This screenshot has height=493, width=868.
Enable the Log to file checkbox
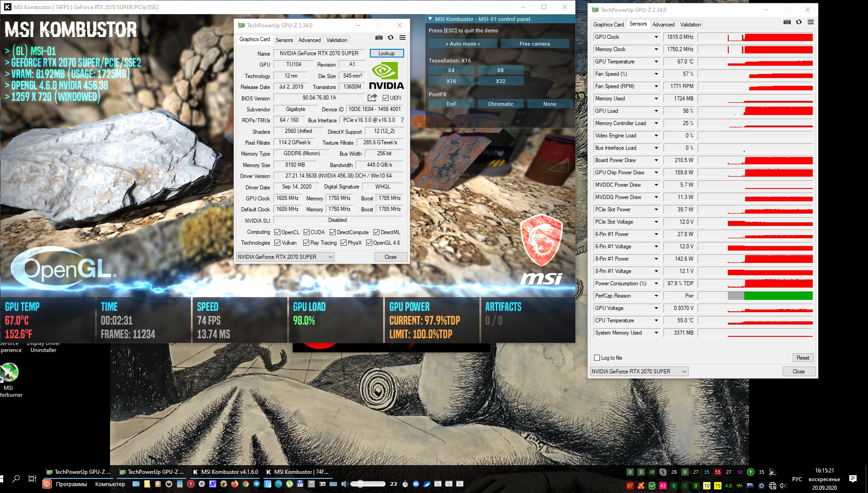click(x=597, y=358)
